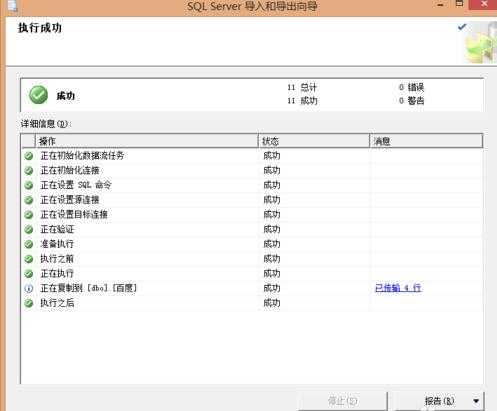Close the SQL Server wizard window
Image resolution: width=497 pixels, height=411 pixels.
tap(484, 4)
